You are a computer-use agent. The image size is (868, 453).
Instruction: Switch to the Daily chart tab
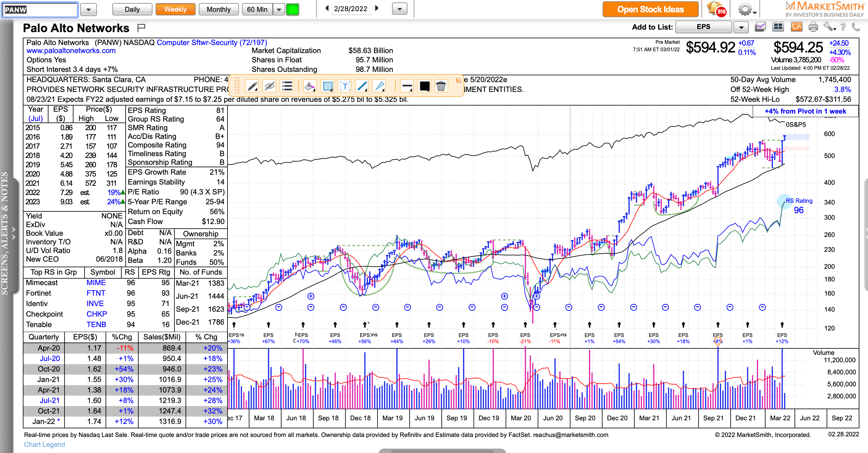(x=132, y=10)
